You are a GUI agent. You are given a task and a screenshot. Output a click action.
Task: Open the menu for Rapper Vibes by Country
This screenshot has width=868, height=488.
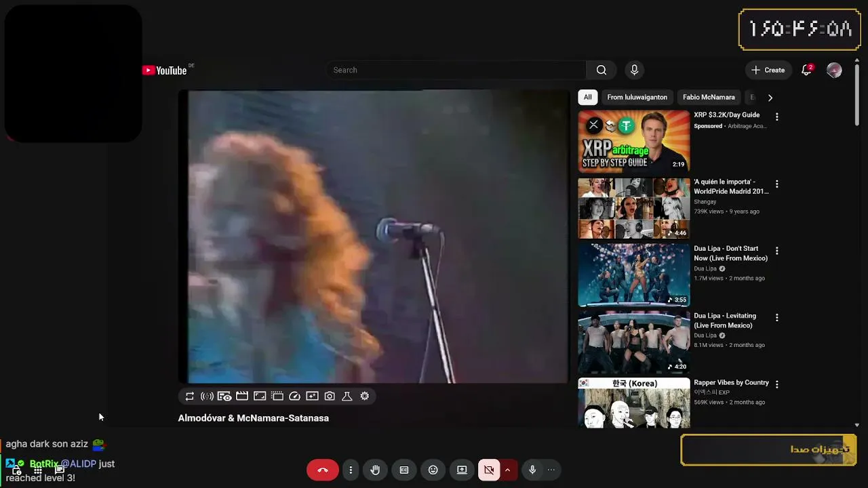point(777,384)
